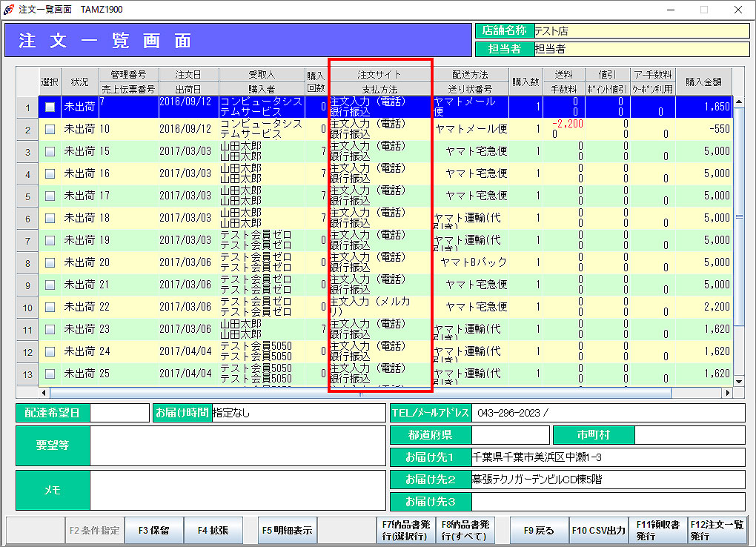Click F11領収書発行 button
The image size is (756, 547).
(x=657, y=531)
